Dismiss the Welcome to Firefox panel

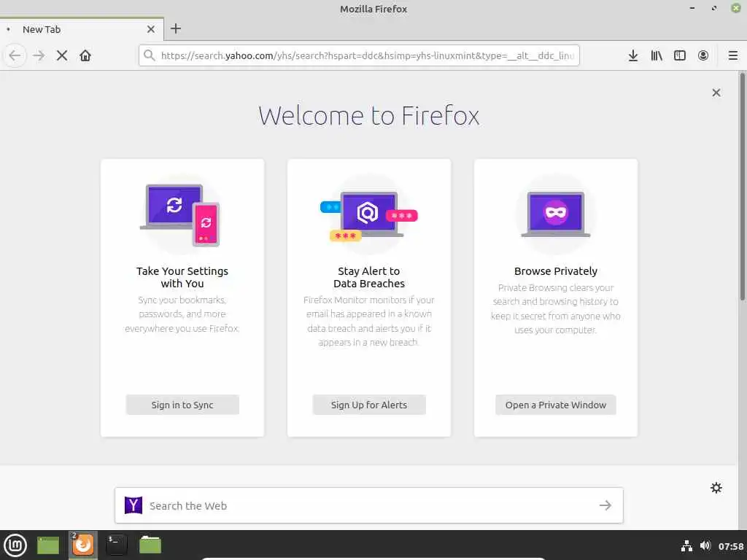(x=716, y=93)
